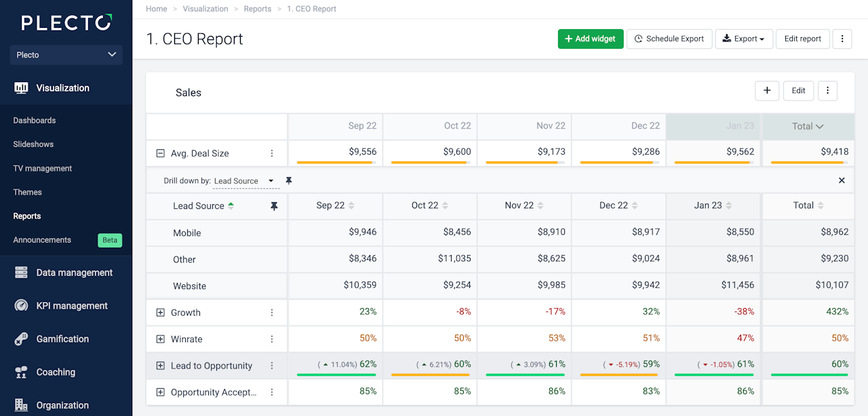
Task: Click the pin icon next to Drill down by
Action: 289,181
